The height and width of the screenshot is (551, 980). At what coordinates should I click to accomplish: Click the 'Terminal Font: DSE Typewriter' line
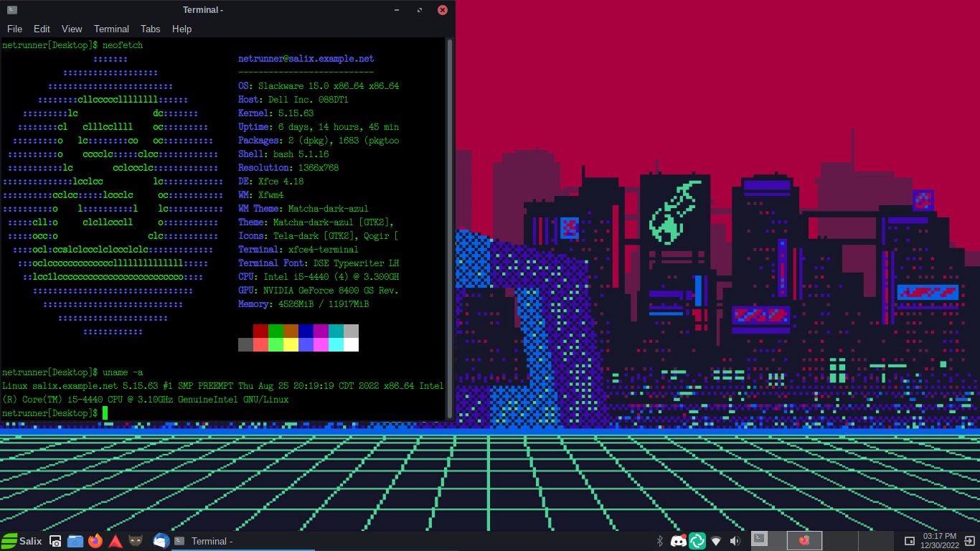319,263
